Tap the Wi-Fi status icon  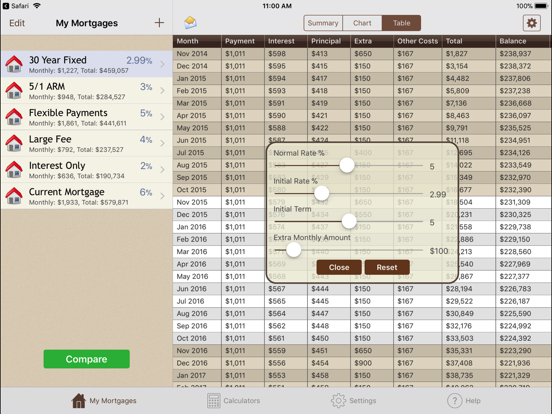point(37,6)
